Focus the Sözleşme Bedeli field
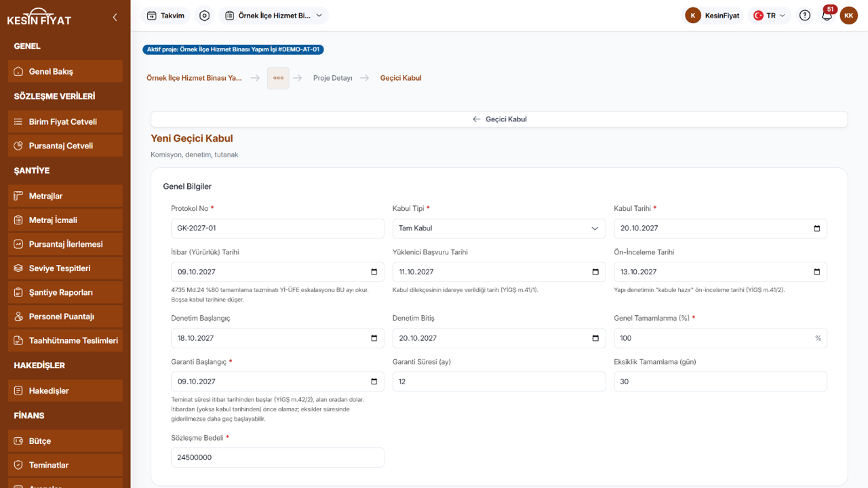 click(x=277, y=457)
